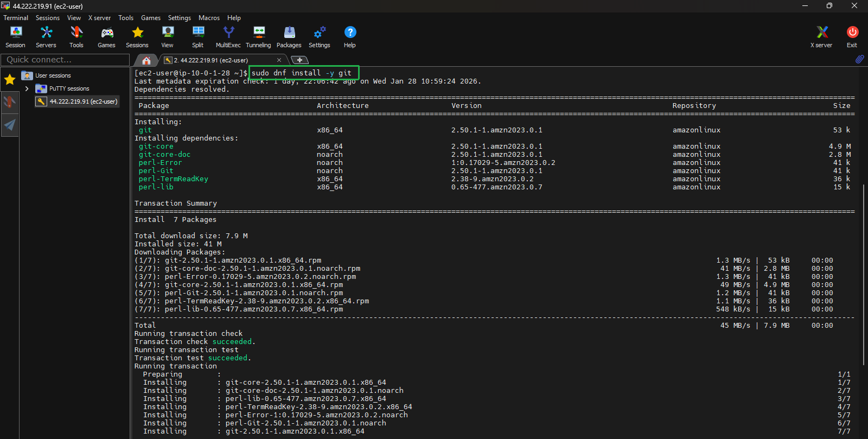Screen dimensions: 868x439
Task: Open the Tools menu
Action: click(126, 18)
